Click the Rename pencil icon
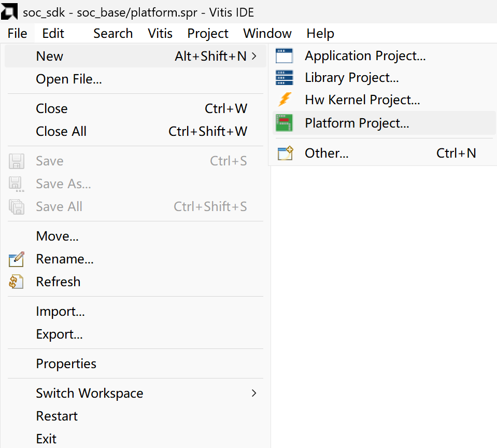Viewport: 497px width, 448px height. coord(17,259)
